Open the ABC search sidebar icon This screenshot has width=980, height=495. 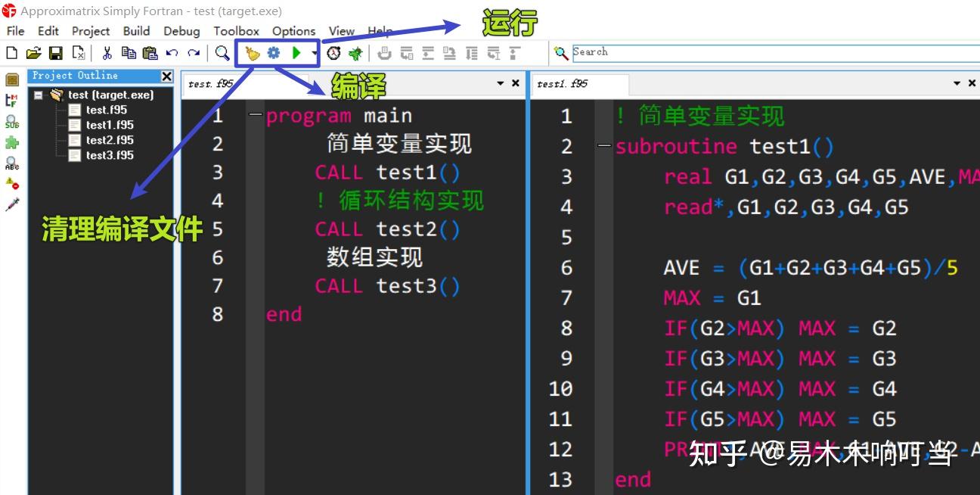pyautogui.click(x=11, y=163)
